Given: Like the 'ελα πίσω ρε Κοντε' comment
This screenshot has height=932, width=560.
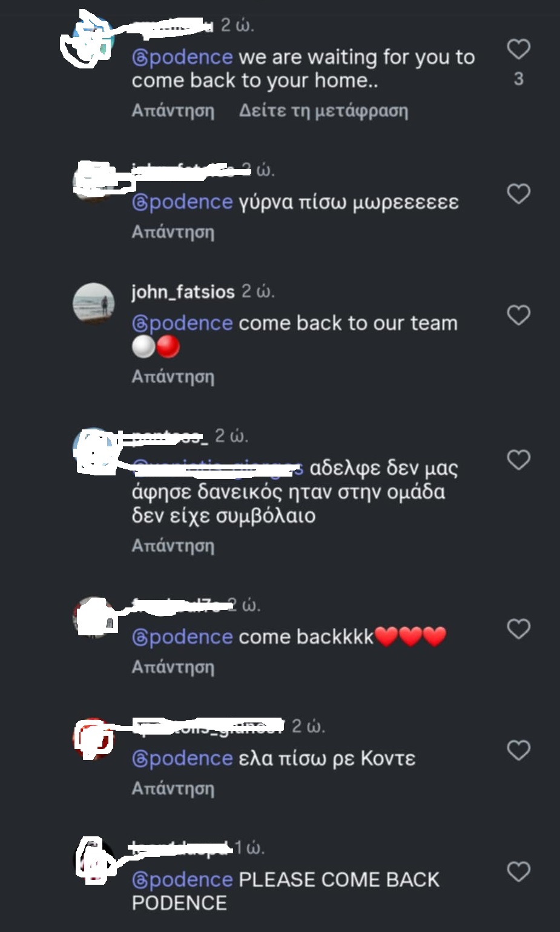Looking at the screenshot, I should 518,750.
